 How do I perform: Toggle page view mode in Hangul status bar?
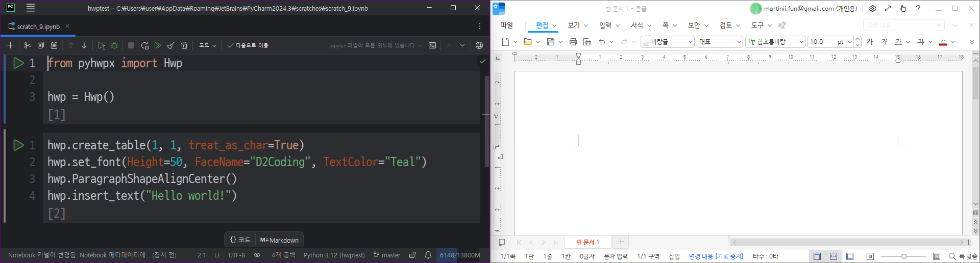pyautogui.click(x=817, y=256)
